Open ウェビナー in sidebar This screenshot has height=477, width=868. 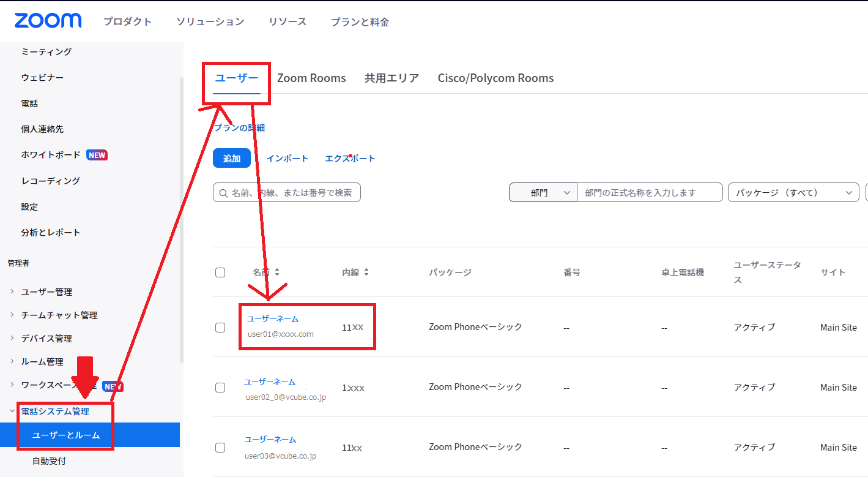tap(42, 78)
